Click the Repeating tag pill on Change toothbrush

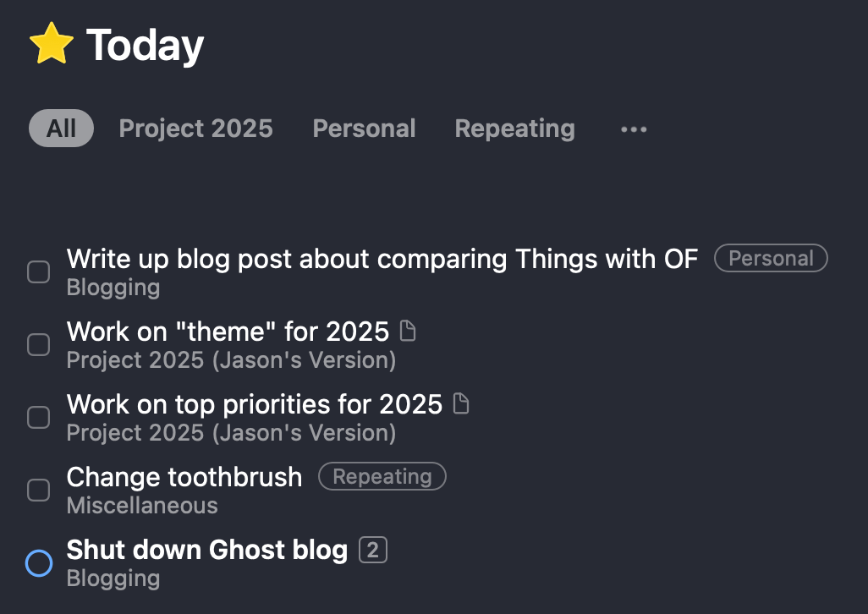(382, 476)
